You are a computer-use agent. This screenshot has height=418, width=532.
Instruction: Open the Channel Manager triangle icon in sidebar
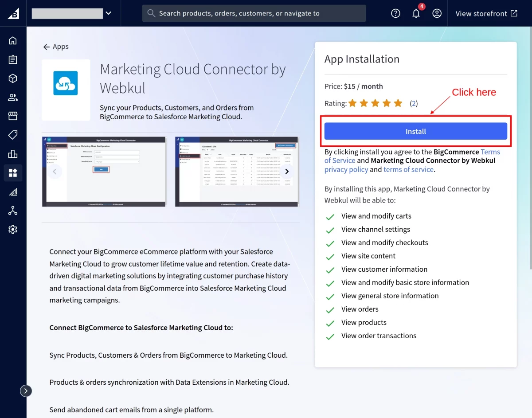[13, 191]
